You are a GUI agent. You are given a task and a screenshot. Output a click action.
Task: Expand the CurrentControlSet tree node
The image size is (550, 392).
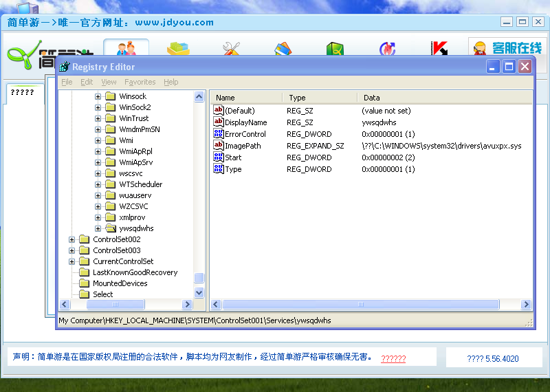pyautogui.click(x=72, y=261)
